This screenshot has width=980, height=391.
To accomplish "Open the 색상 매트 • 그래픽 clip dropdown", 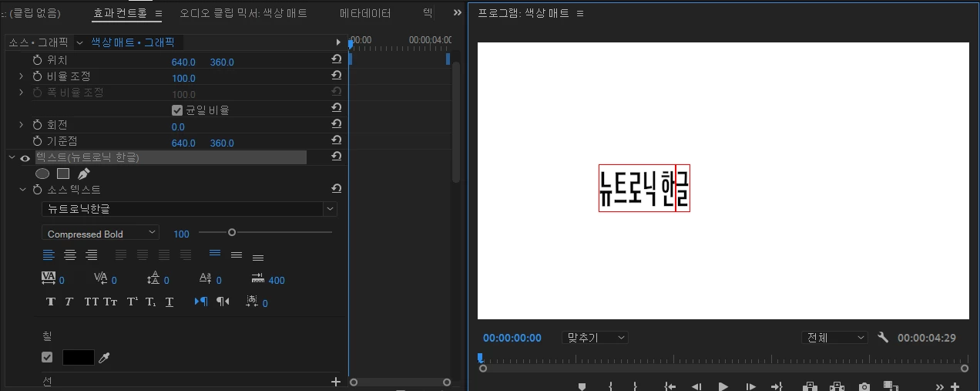I will (79, 42).
